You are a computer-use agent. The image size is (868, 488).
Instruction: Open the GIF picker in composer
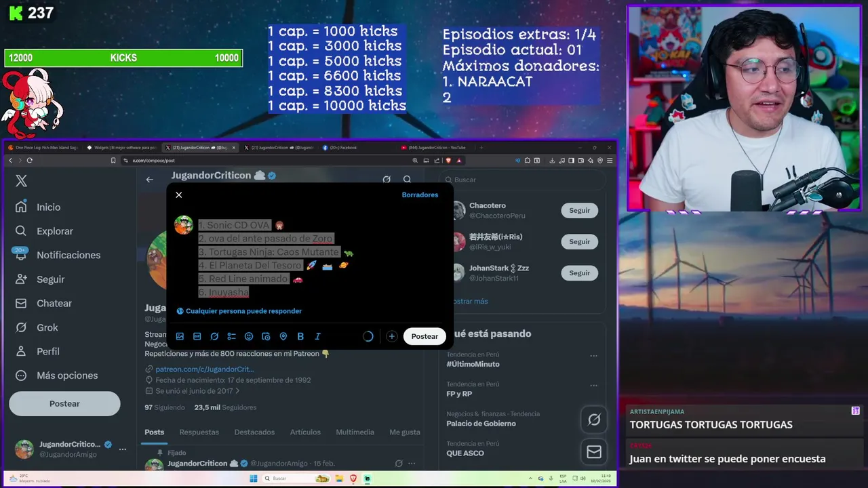[197, 336]
